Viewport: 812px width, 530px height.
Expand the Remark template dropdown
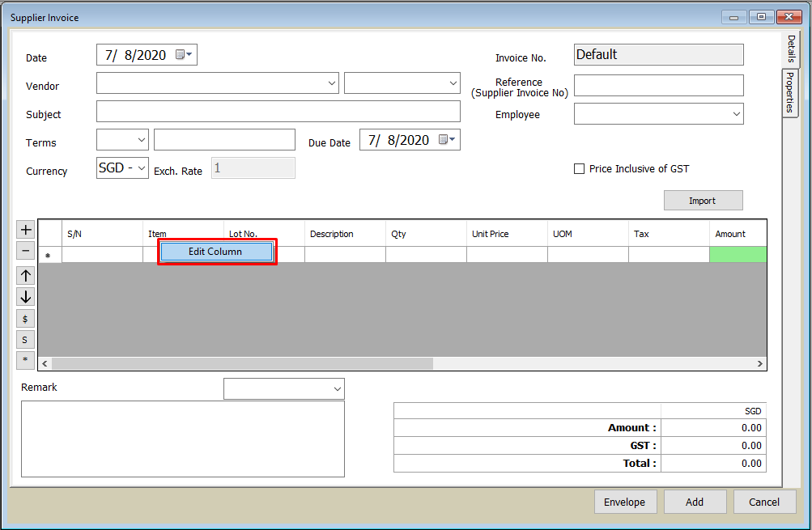click(x=337, y=388)
